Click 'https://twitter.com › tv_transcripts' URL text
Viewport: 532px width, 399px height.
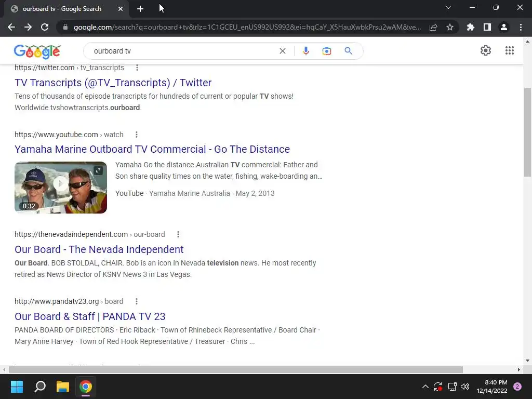(x=69, y=68)
